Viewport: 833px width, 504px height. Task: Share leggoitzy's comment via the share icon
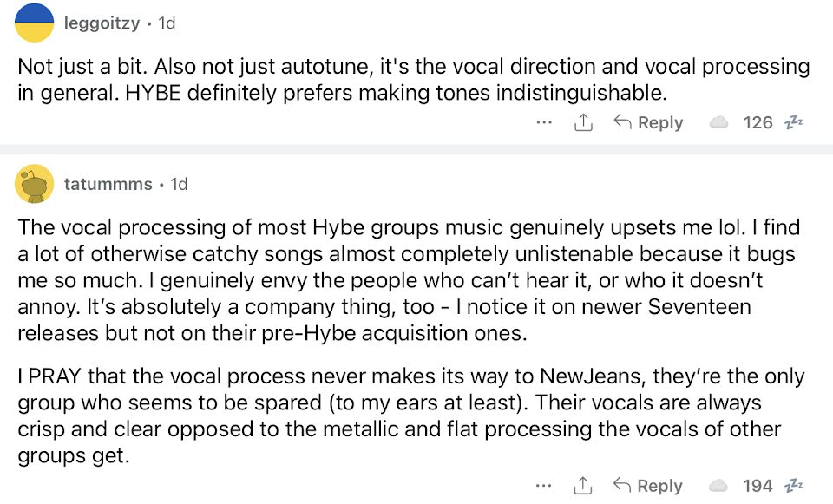584,123
